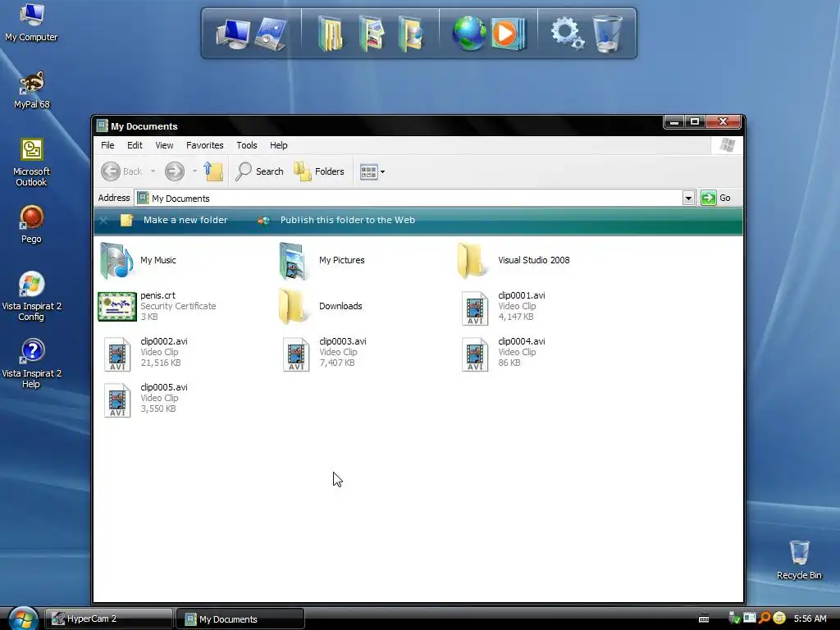Open the music folder dock icon
Viewport: 840px width, 630px height.
[x=411, y=34]
